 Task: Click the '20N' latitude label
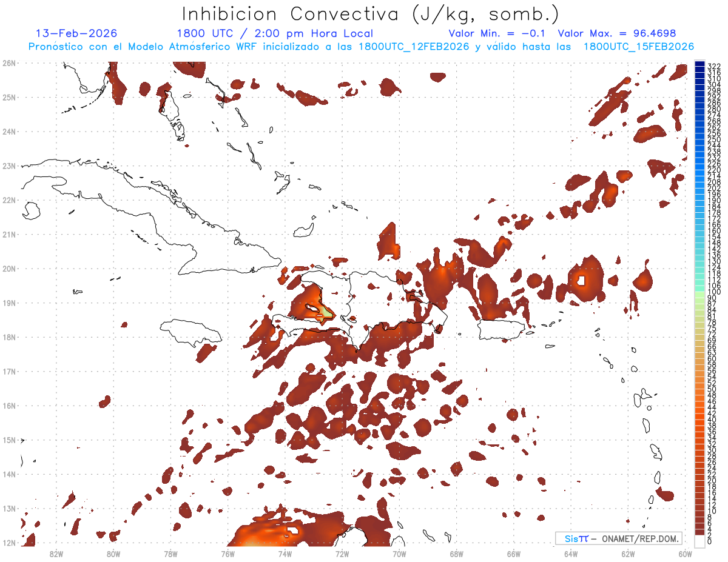[8, 269]
